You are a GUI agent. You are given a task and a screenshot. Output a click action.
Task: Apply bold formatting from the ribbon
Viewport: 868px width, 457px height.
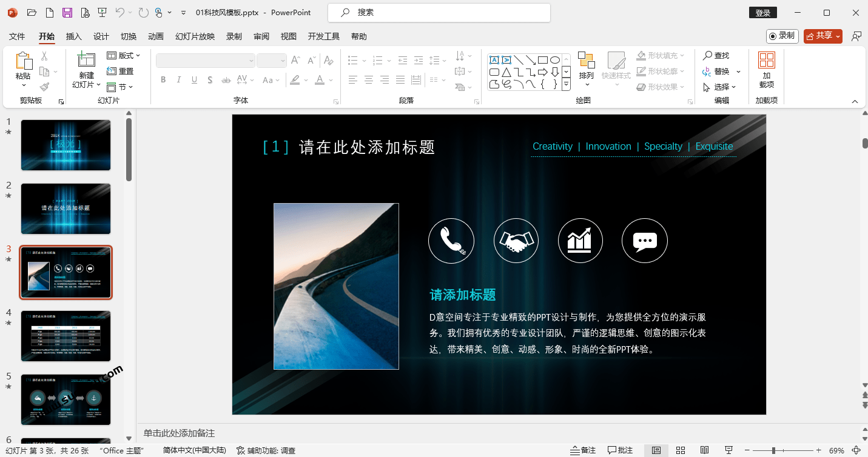click(x=163, y=79)
